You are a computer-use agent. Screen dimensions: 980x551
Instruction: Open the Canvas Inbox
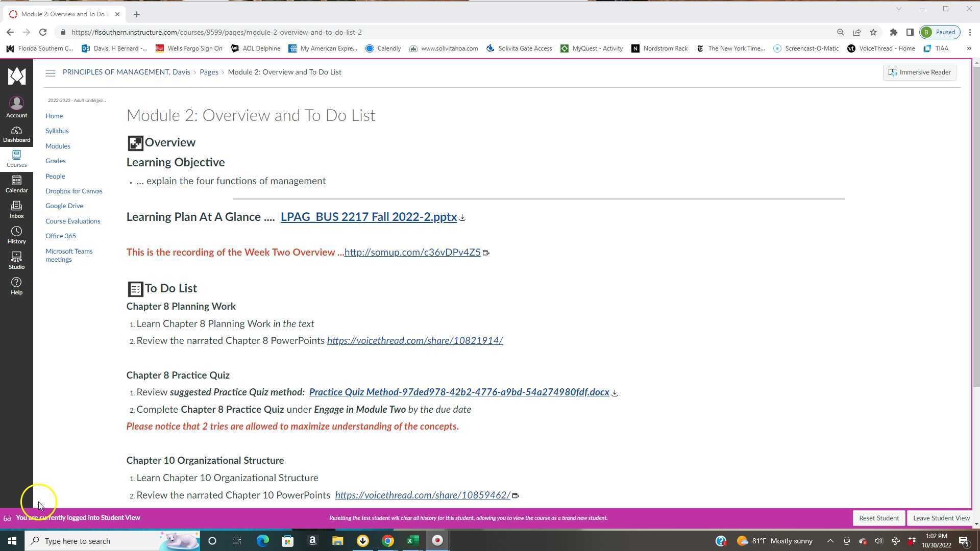(x=16, y=209)
